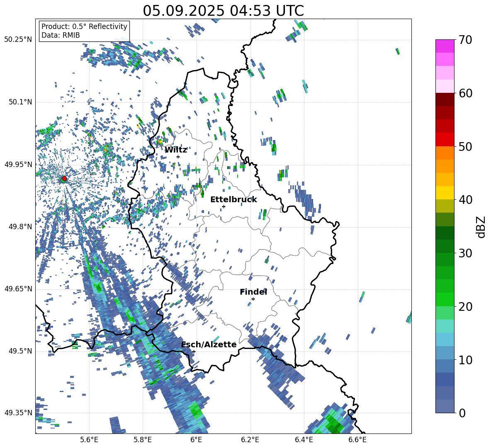Click the 49.65°N latitude label
Screen dimensions: 491x448
tap(18, 289)
